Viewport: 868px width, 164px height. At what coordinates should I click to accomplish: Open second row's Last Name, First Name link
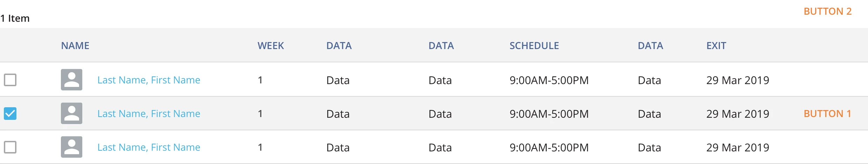click(149, 114)
